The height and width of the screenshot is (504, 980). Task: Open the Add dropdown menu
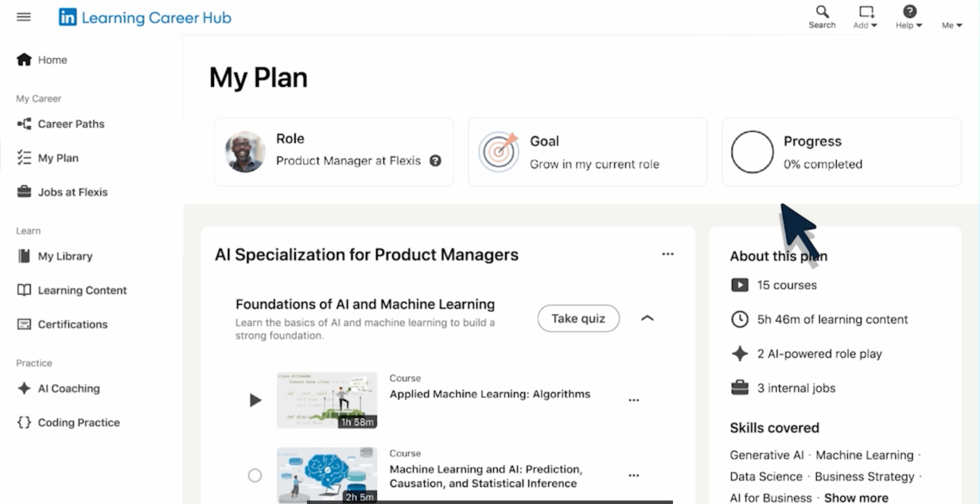(x=865, y=17)
